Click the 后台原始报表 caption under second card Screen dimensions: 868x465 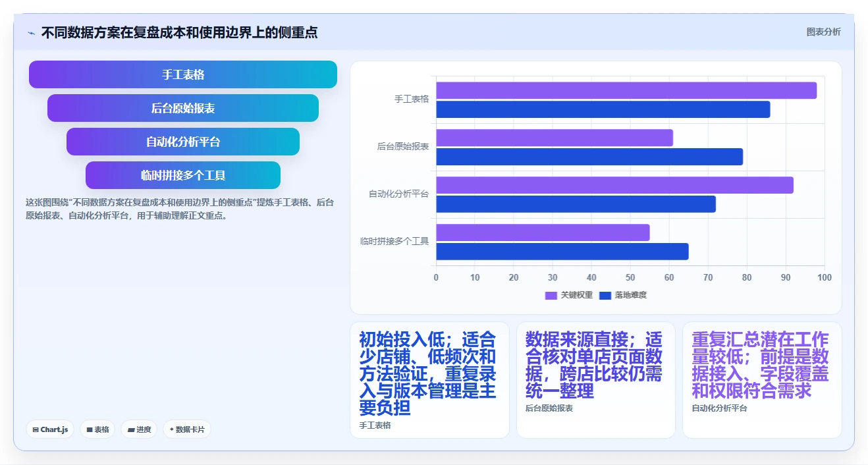pyautogui.click(x=549, y=408)
